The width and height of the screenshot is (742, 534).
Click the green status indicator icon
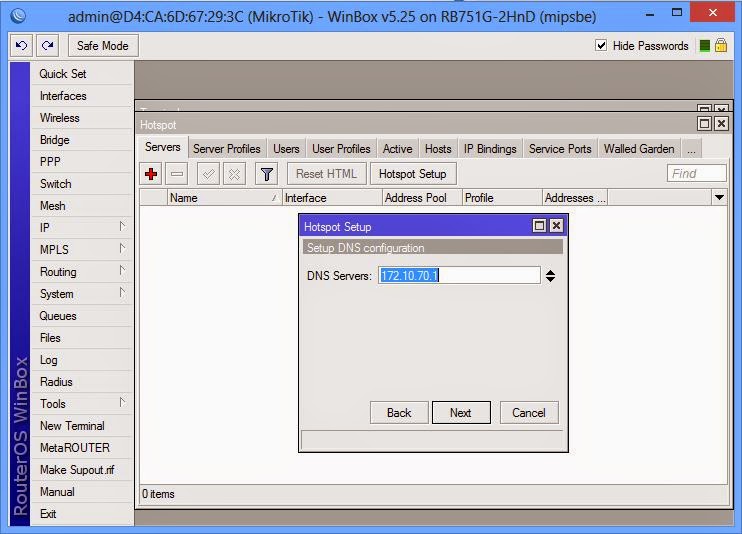pyautogui.click(x=705, y=45)
